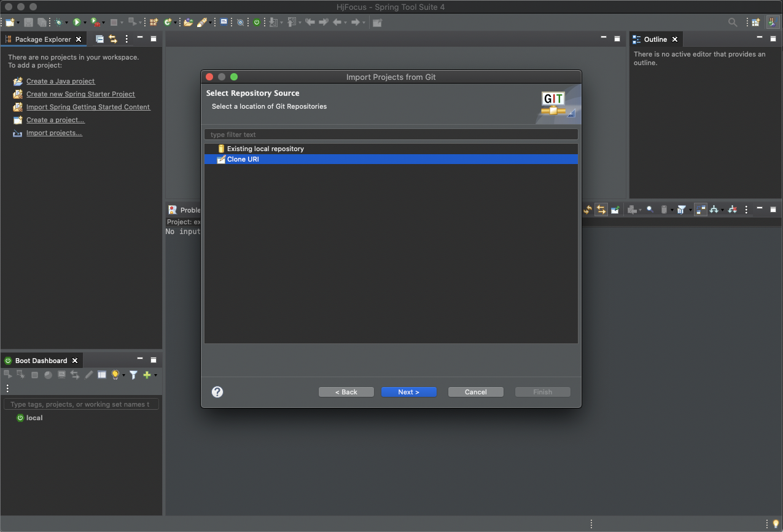Click the Cancel button in import dialog
The width and height of the screenshot is (783, 532).
tap(476, 392)
